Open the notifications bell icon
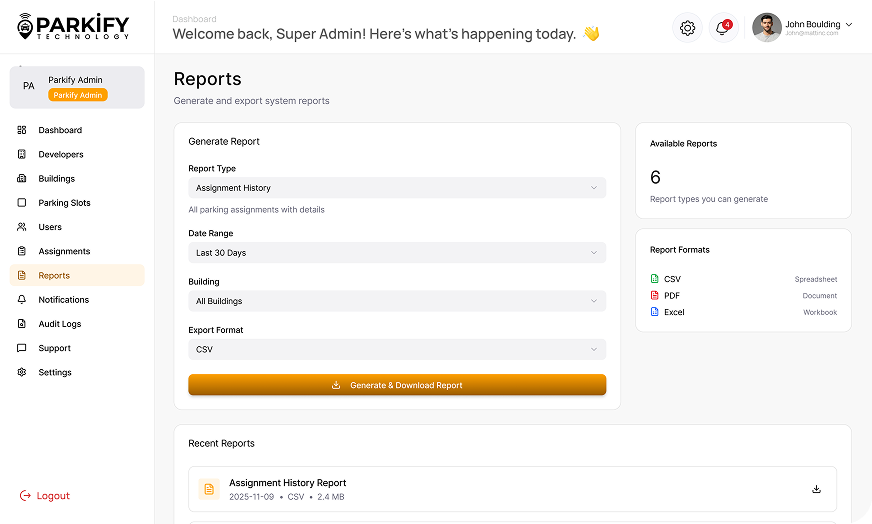872x524 pixels. [723, 28]
